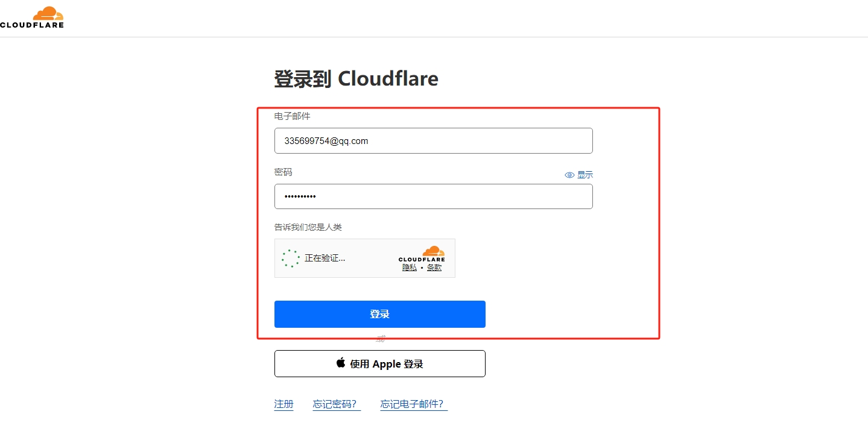
Task: Focus the 密码 password input field
Action: pos(433,196)
